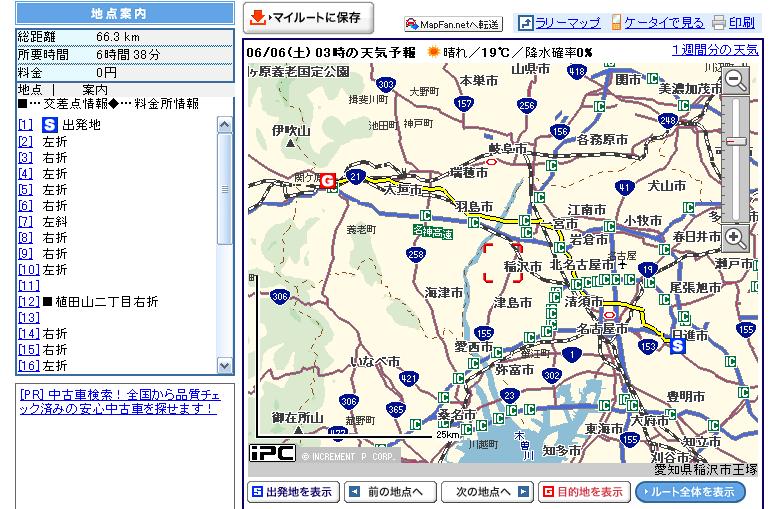Screen dimensions: 782x509
Task: Click MapFan.netへ転送 transfer button
Action: [x=453, y=24]
